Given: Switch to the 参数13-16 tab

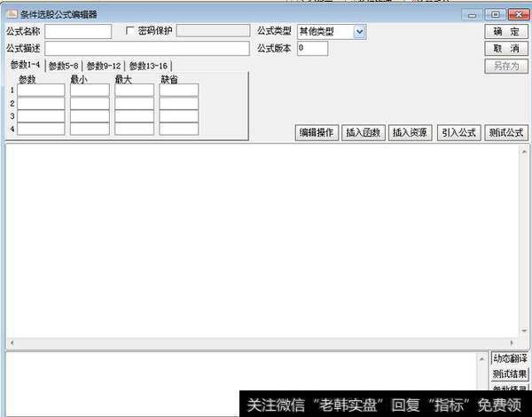Looking at the screenshot, I should click(x=148, y=66).
